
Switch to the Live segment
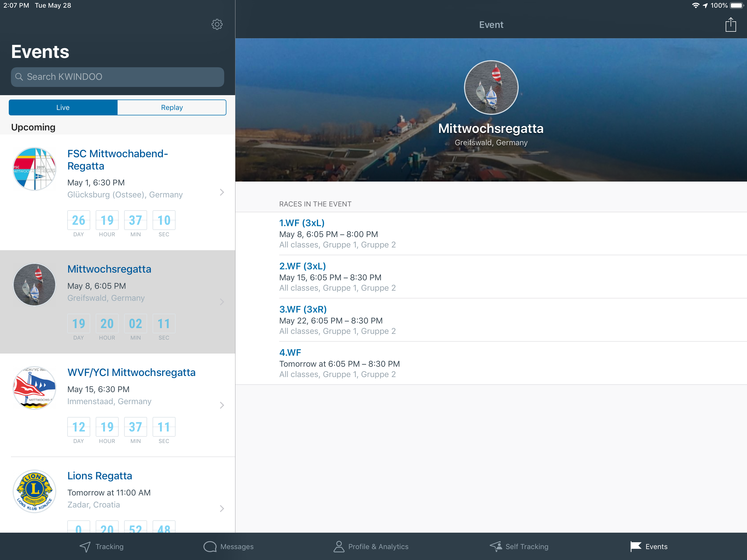(x=63, y=107)
